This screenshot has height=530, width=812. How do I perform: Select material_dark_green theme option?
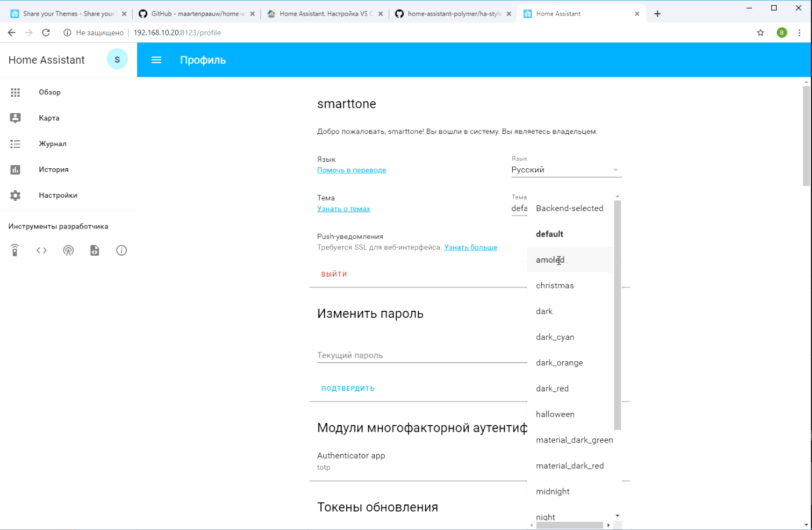click(x=570, y=440)
